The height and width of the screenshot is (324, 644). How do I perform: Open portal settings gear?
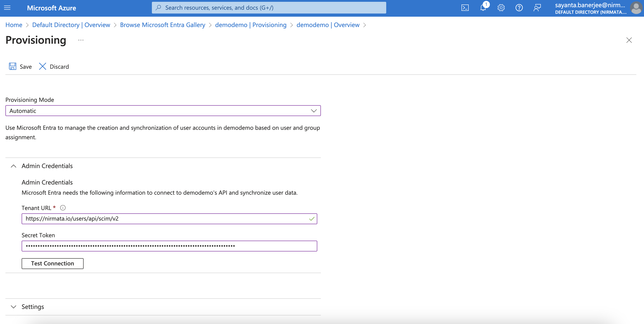click(x=501, y=8)
